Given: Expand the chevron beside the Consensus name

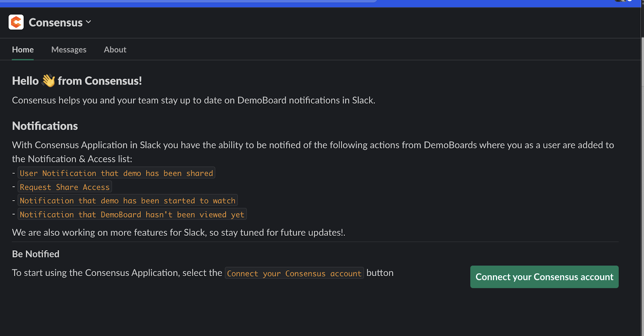Looking at the screenshot, I should tap(89, 22).
